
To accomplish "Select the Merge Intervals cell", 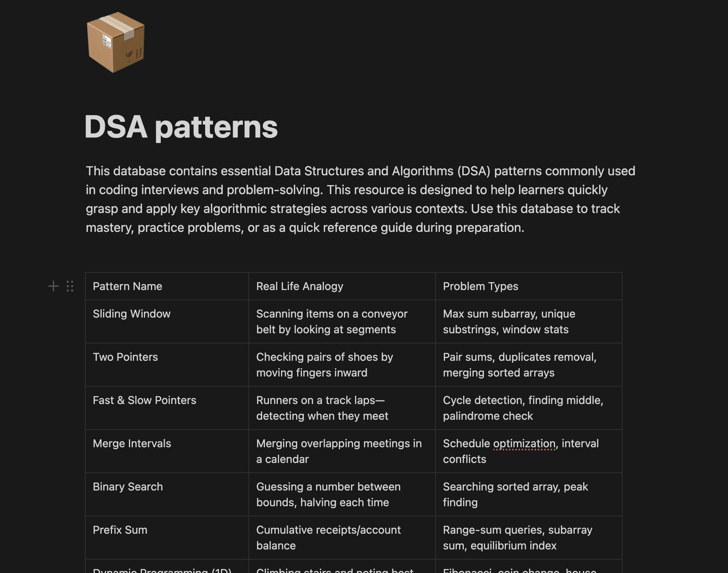I will (132, 443).
